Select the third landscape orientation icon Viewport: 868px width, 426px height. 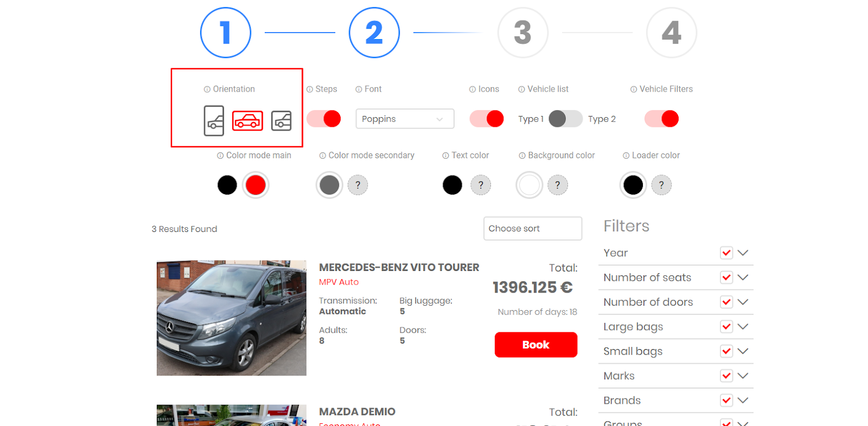click(281, 120)
